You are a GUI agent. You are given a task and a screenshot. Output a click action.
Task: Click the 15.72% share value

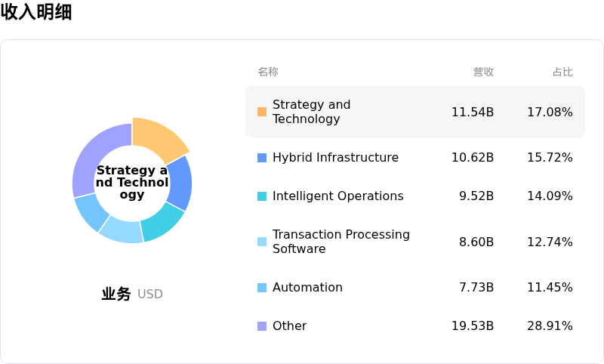coord(550,158)
